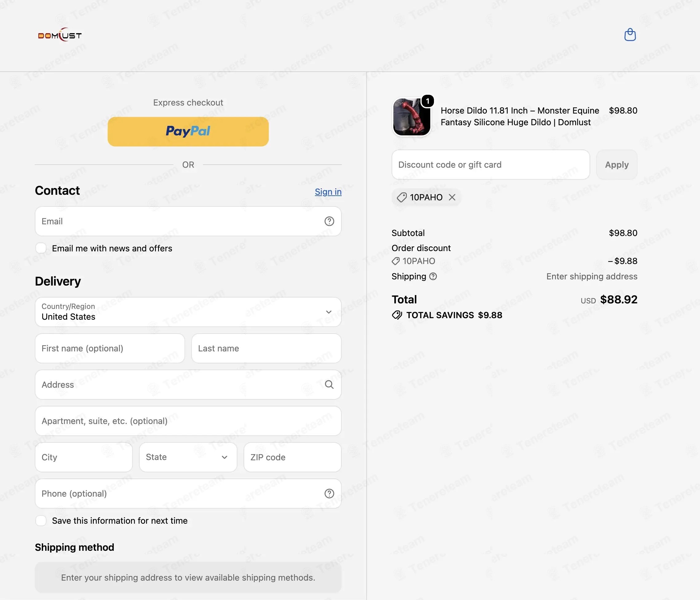Click the address search magnifier icon
700x600 pixels.
(329, 385)
